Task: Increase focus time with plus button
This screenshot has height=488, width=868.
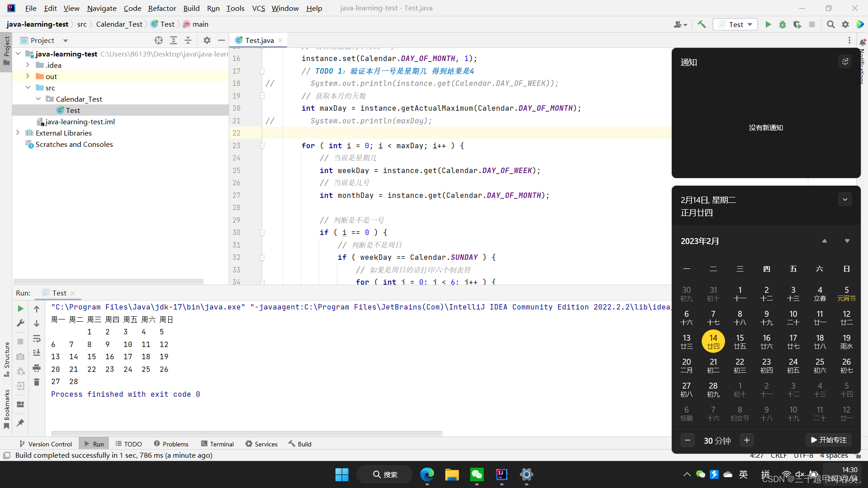Action: coord(747,440)
